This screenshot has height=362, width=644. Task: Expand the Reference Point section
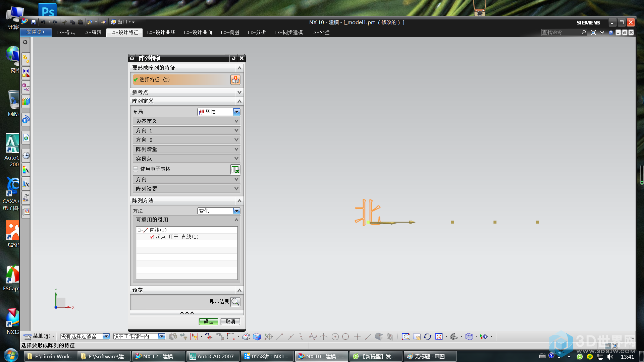[186, 92]
